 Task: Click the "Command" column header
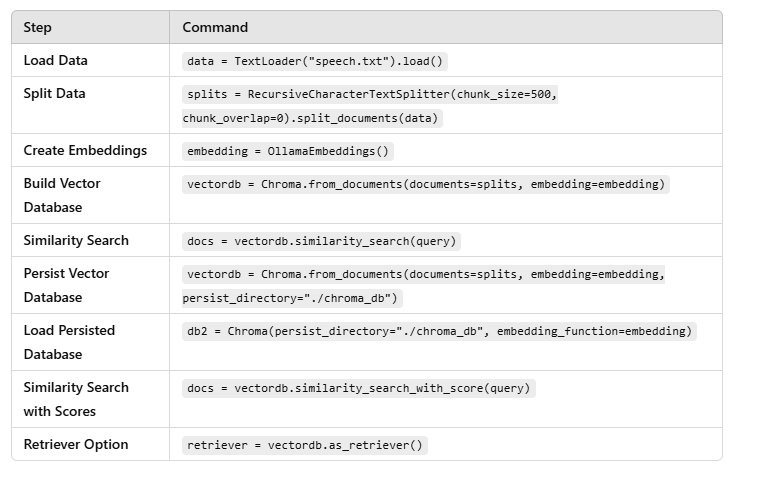tap(215, 27)
